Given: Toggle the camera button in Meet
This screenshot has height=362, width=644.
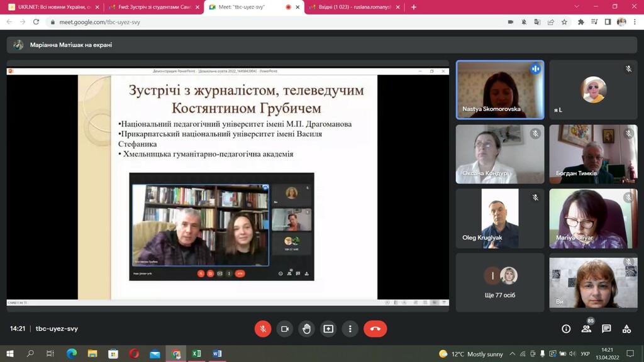Looking at the screenshot, I should point(284,329).
